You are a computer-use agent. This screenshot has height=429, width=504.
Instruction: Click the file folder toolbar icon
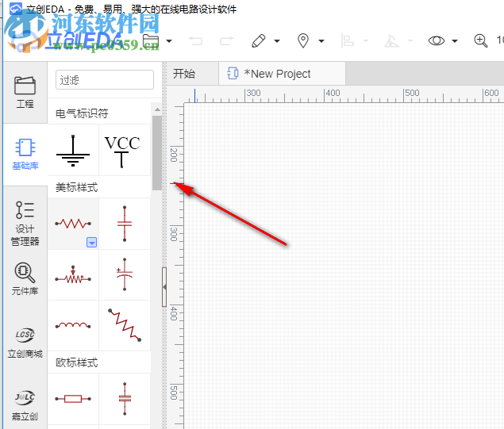point(151,41)
